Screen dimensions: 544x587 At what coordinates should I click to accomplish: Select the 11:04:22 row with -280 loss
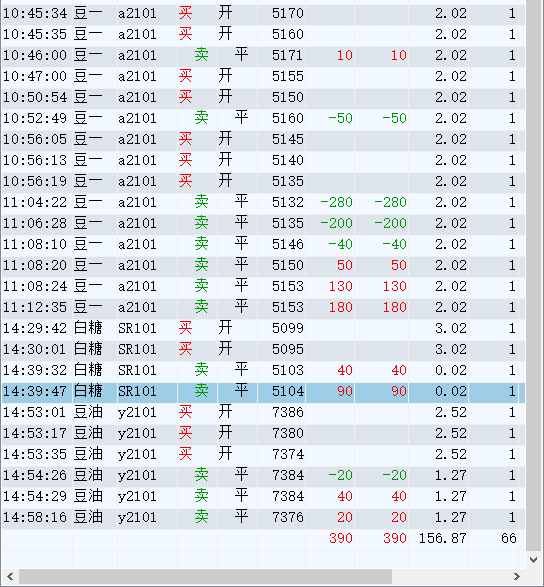coord(263,203)
